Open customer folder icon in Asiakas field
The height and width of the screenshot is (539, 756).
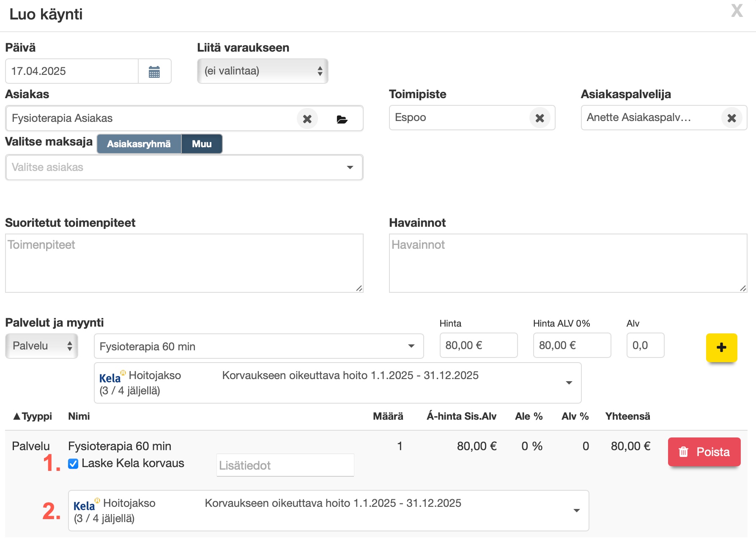(x=342, y=119)
